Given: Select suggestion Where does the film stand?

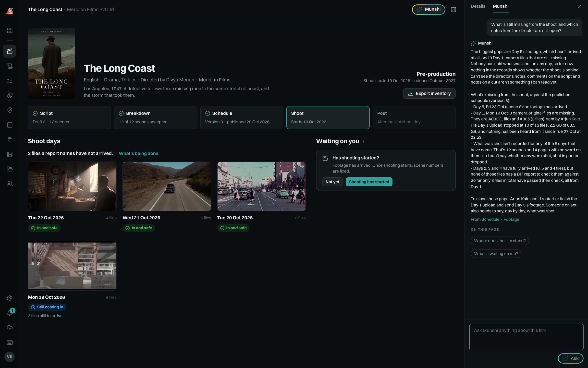Looking at the screenshot, I should [x=500, y=241].
